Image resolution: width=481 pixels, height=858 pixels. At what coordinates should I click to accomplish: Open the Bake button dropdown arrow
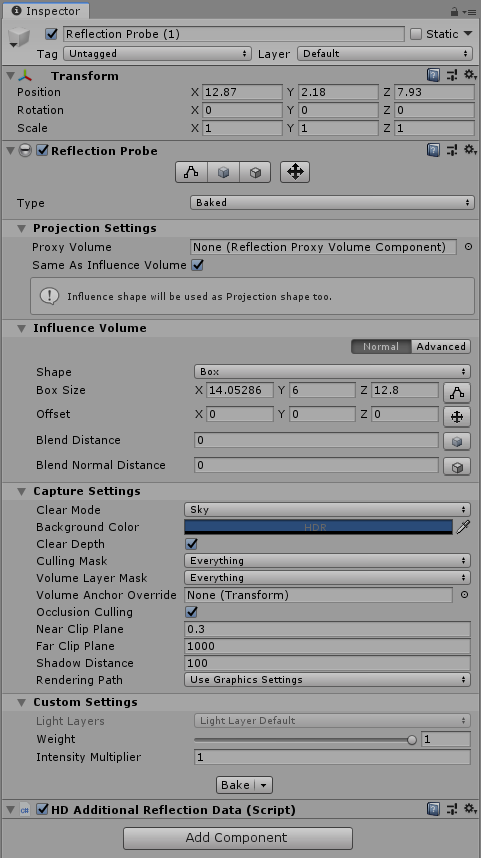pyautogui.click(x=263, y=785)
